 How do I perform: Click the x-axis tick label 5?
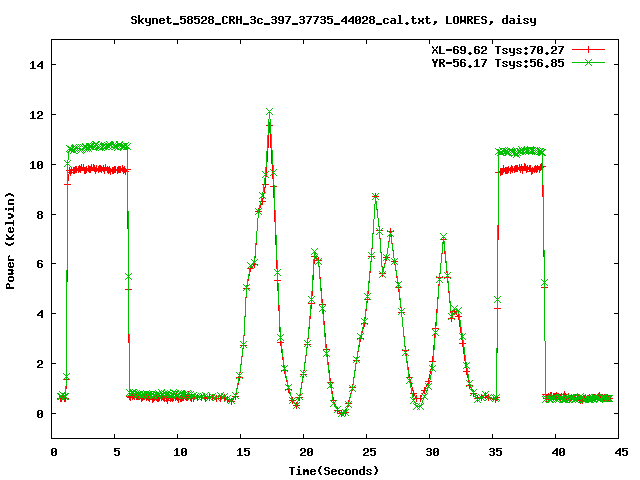pos(117,452)
